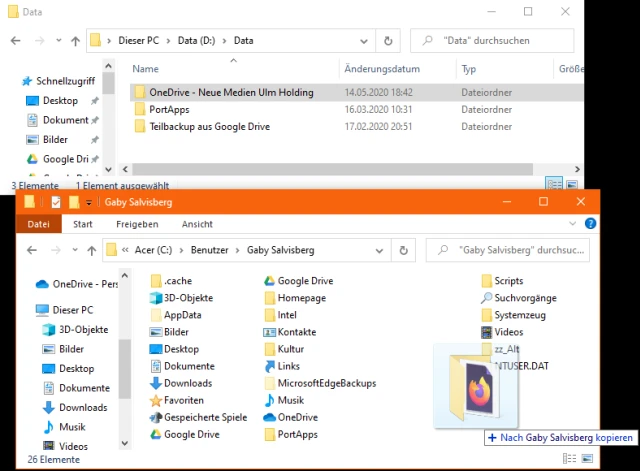Sort by the Änderungsdatum column header
This screenshot has height=471, width=640.
[381, 69]
